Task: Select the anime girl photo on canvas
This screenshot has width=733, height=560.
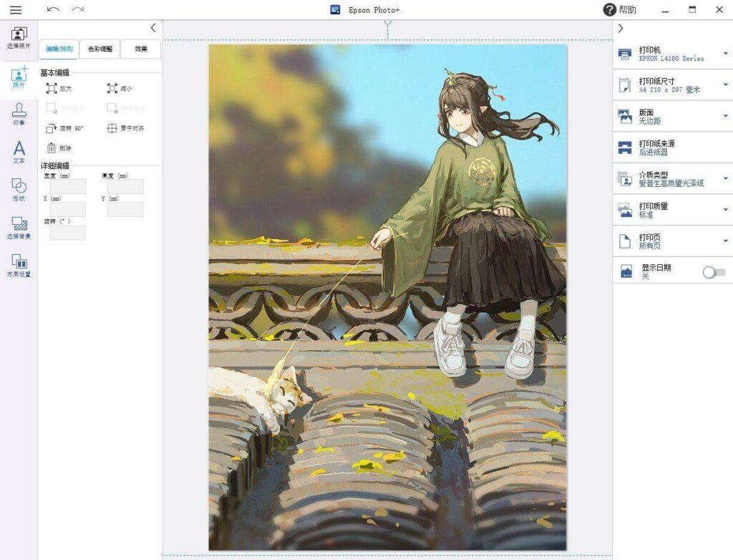Action: pyautogui.click(x=387, y=297)
